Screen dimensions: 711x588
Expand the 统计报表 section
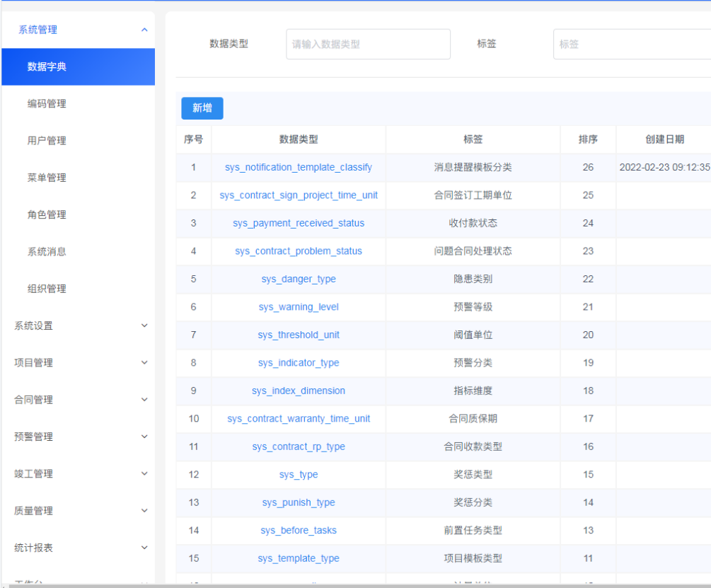point(78,548)
